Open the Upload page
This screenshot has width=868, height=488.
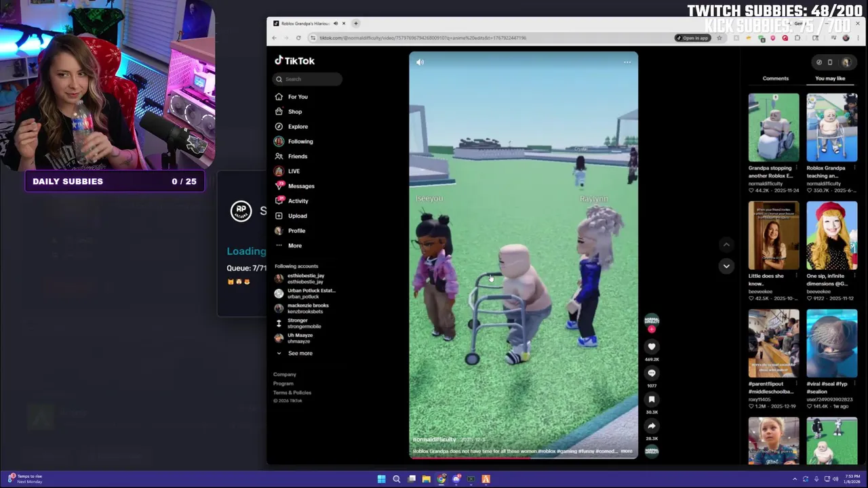coord(291,216)
